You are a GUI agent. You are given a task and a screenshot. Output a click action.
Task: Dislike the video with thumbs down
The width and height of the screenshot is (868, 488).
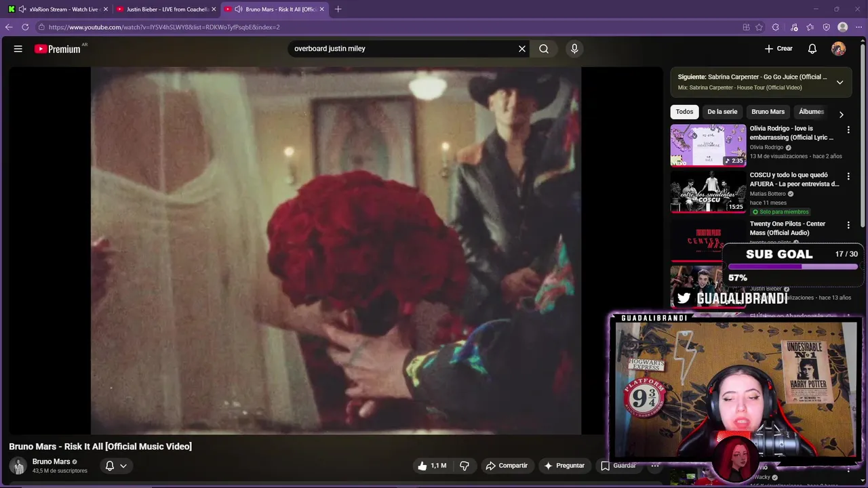click(x=465, y=466)
